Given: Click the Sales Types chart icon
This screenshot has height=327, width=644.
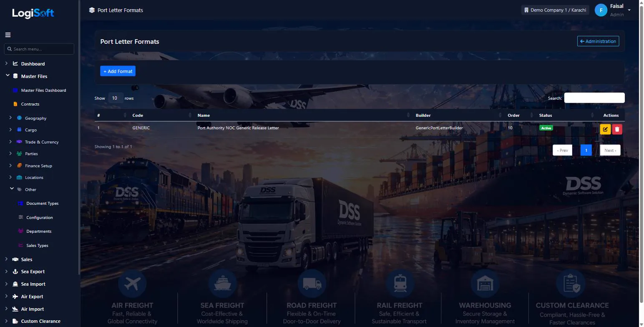Looking at the screenshot, I should (x=20, y=245).
